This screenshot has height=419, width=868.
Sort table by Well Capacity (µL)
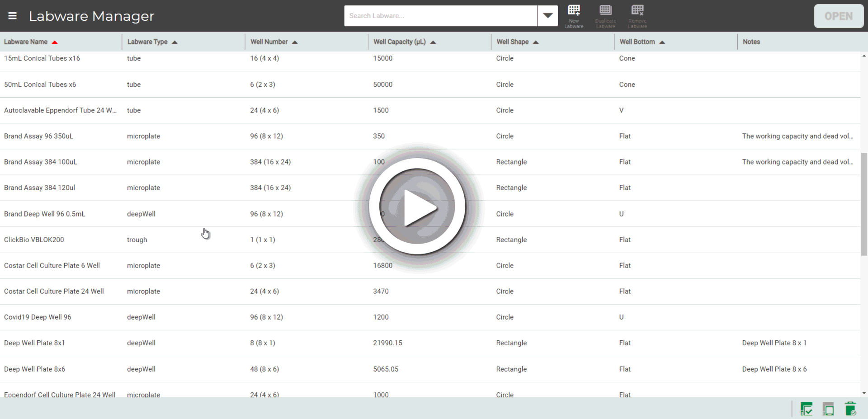(400, 42)
